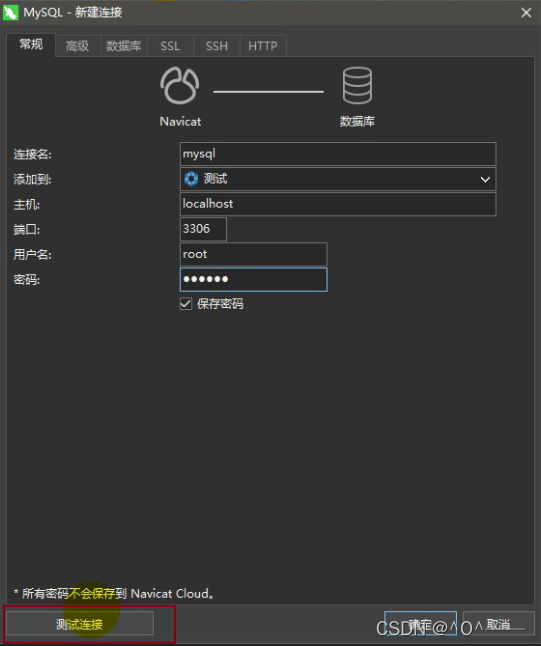Click the 添加到 label
Image resolution: width=541 pixels, height=646 pixels.
click(32, 180)
